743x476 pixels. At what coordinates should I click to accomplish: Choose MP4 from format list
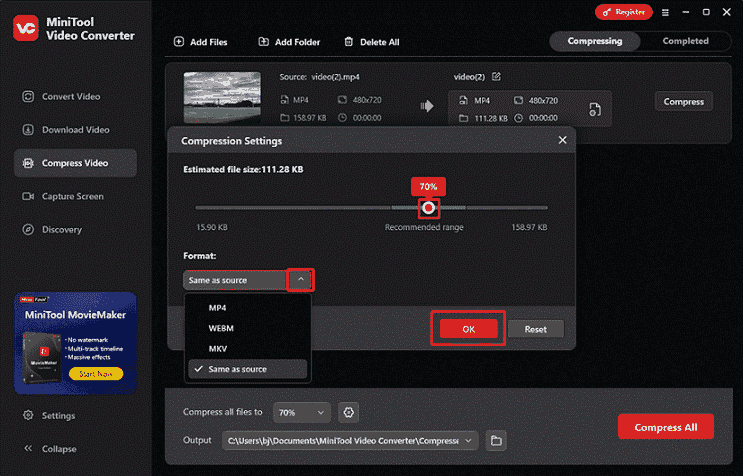point(247,307)
